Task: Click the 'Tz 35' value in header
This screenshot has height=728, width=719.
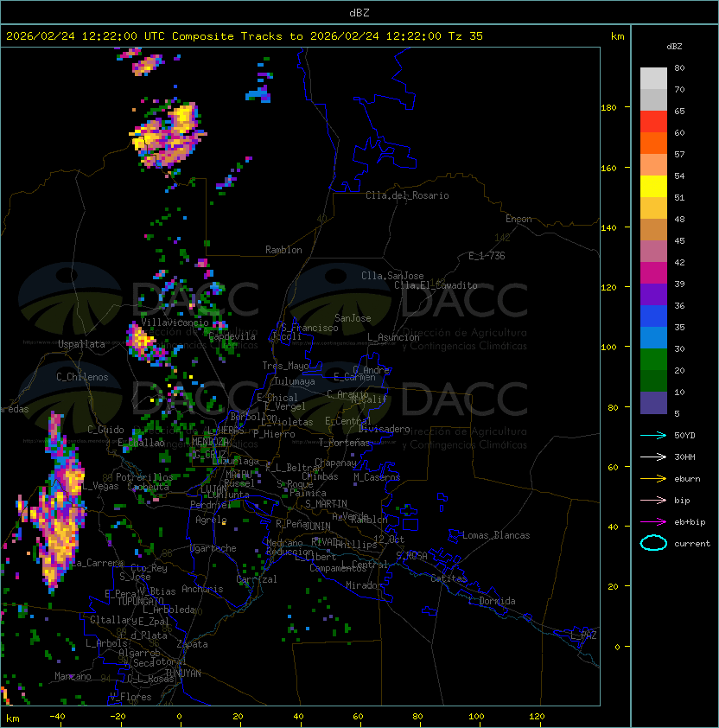Action: coord(466,36)
